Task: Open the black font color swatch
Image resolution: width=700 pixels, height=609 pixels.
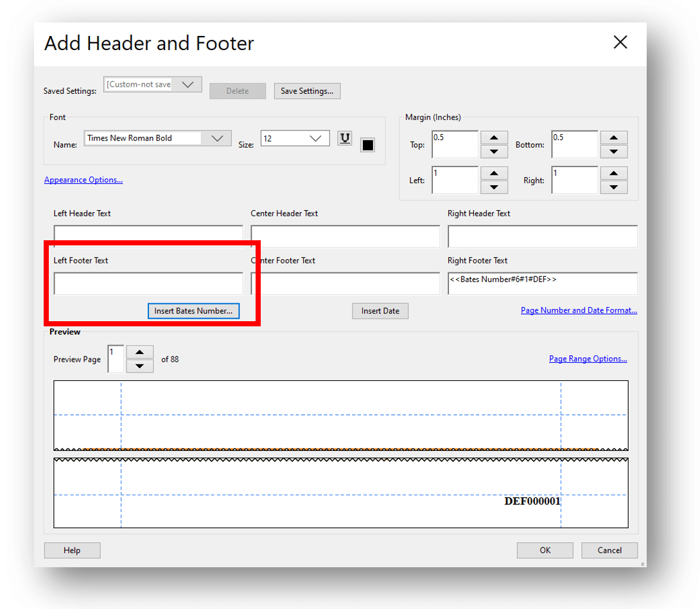Action: pyautogui.click(x=367, y=145)
